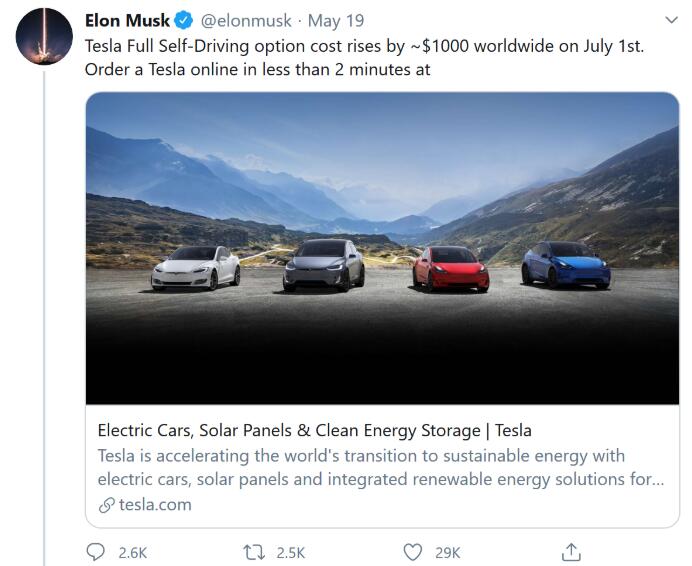Click the blue verified badge

[x=184, y=20]
